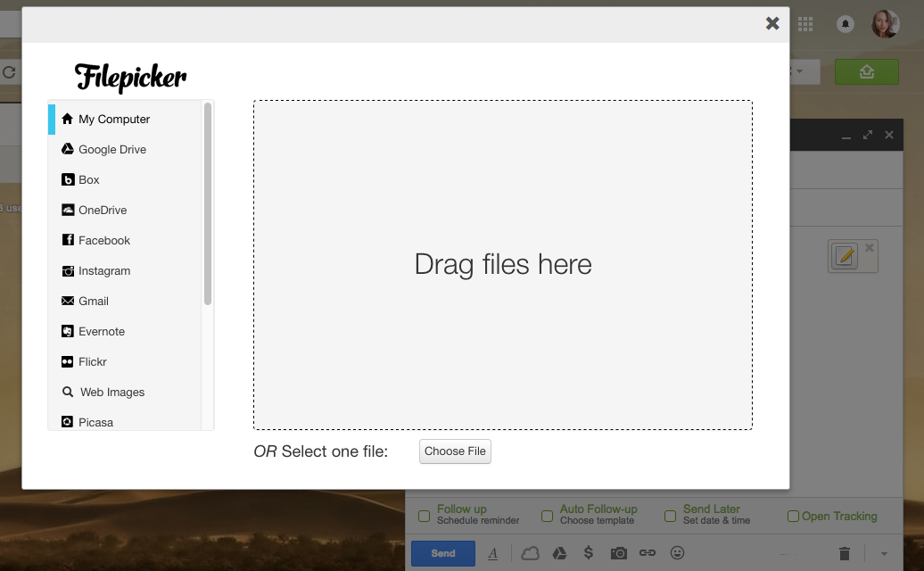Click the green upload button
Viewport: 924px width, 571px height.
click(x=867, y=72)
